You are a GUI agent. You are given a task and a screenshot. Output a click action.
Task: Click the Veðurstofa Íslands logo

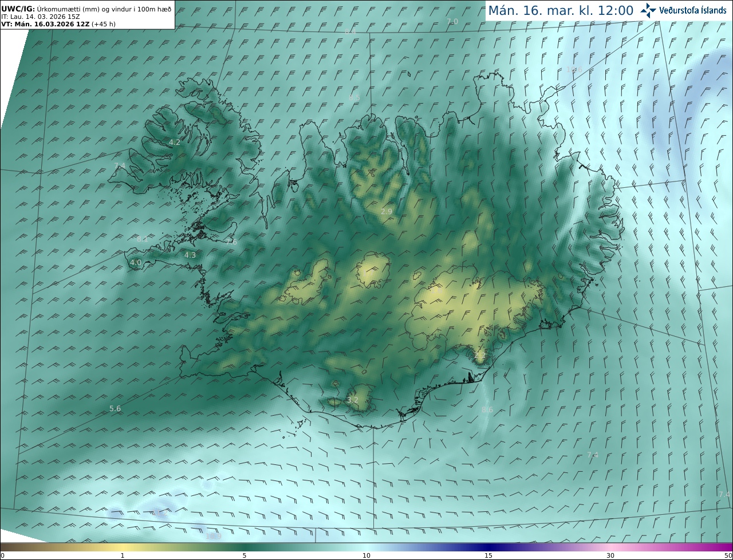point(683,10)
